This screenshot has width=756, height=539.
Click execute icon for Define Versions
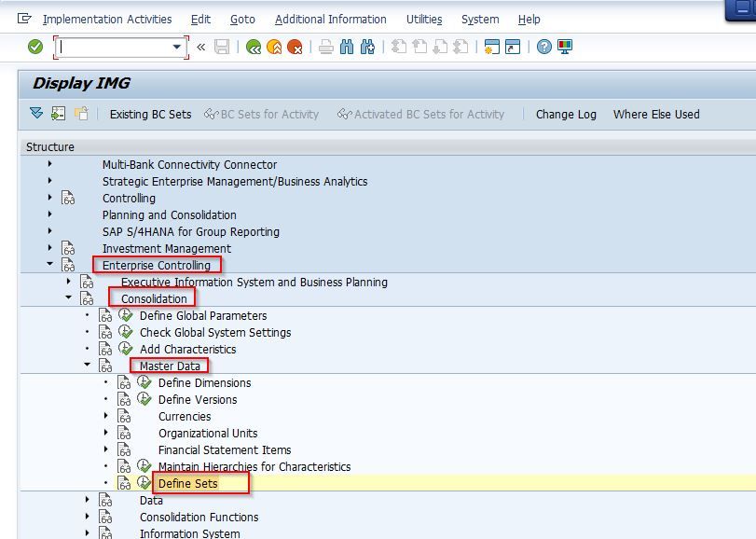(x=144, y=399)
